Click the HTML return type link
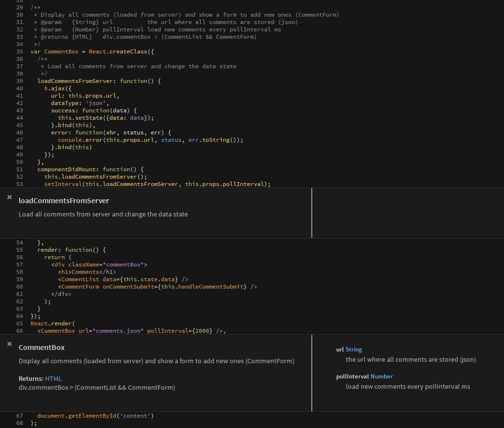The width and height of the screenshot is (504, 428). tap(53, 378)
